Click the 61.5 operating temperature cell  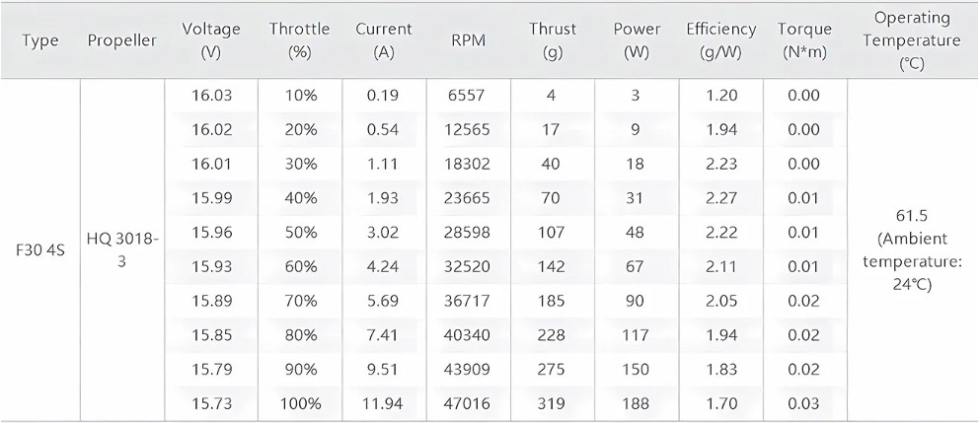point(912,249)
